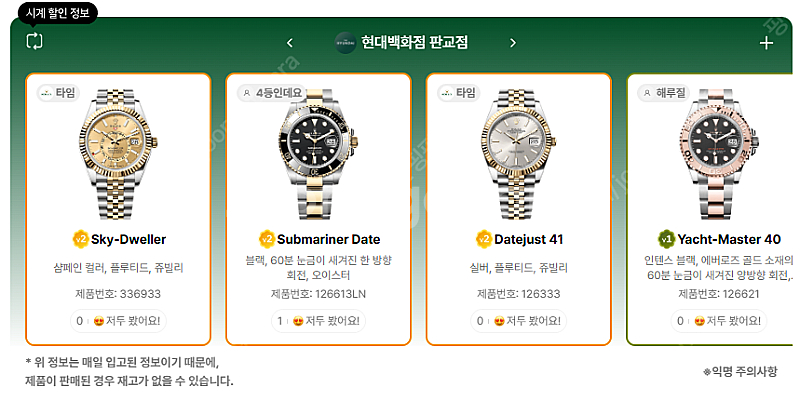Screen dimensions: 800x401
Task: Open the Submariner Date watch image
Action: pos(318,154)
